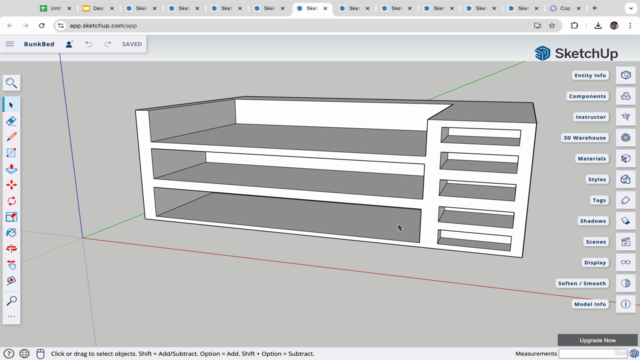Choose the Rotate tool

pyautogui.click(x=11, y=201)
